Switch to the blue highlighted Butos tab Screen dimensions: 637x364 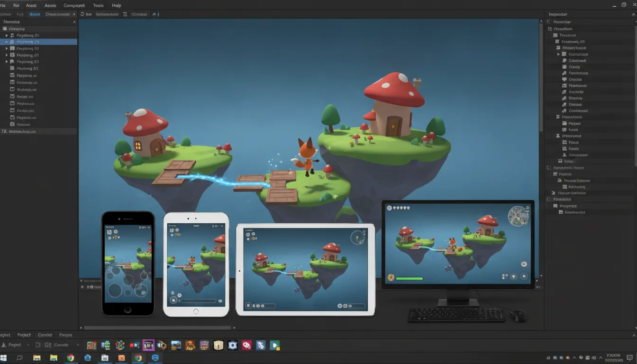pyautogui.click(x=35, y=14)
